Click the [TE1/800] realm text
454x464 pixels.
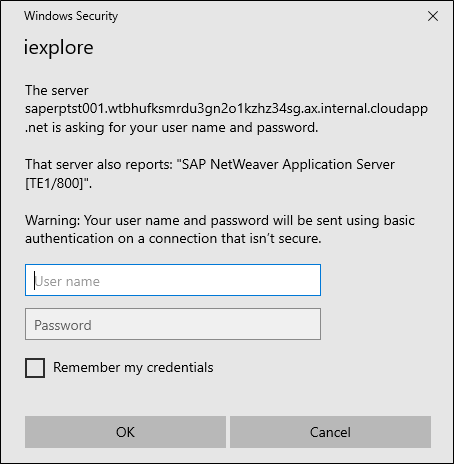coord(54,183)
